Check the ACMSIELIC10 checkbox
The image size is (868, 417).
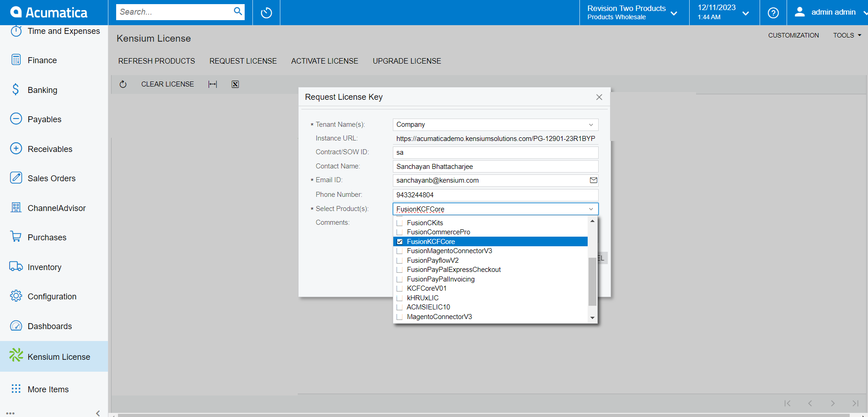[400, 307]
